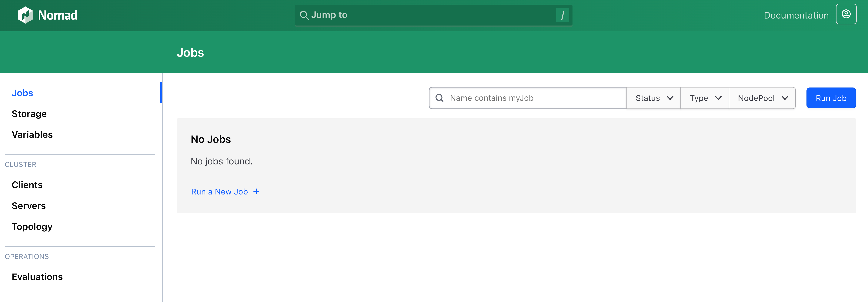The height and width of the screenshot is (302, 868).
Task: Open the Status filter dropdown
Action: (654, 98)
